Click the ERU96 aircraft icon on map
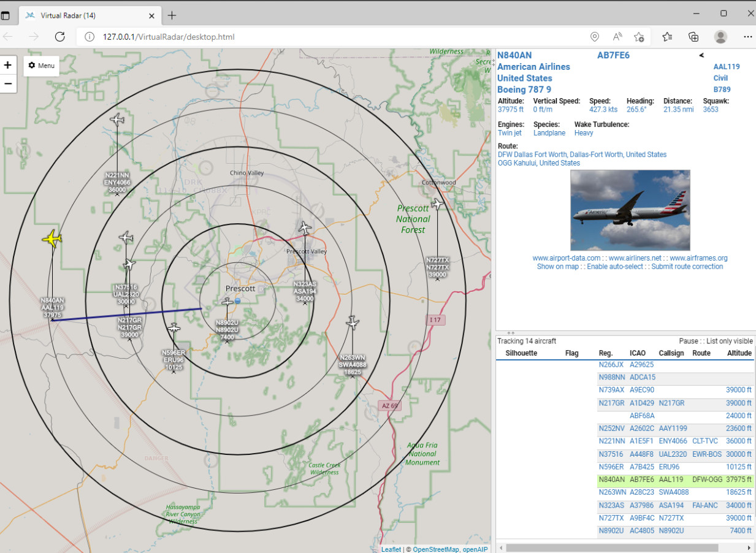 pyautogui.click(x=174, y=327)
